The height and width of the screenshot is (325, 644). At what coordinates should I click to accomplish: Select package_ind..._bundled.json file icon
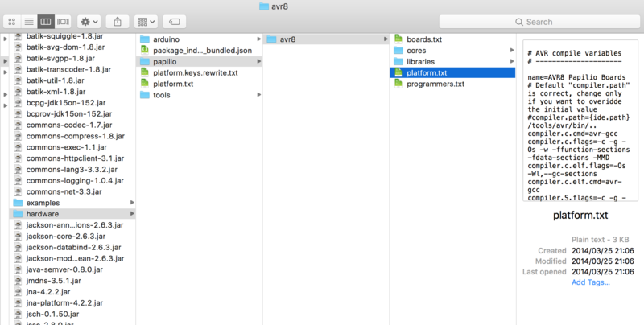145,50
